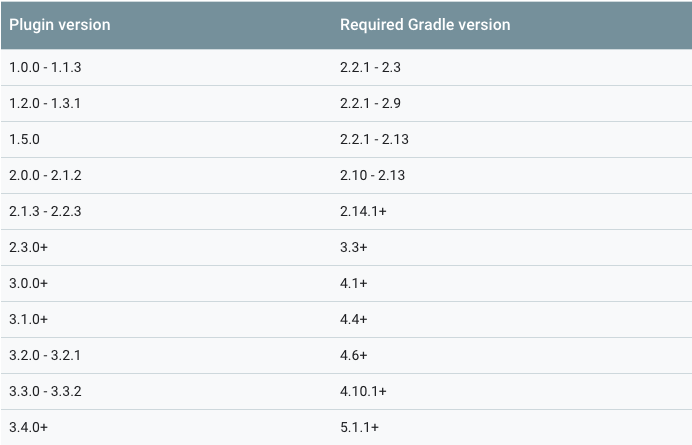
Task: Click the Gradle version 5.1.1+ cell
Action: click(359, 427)
